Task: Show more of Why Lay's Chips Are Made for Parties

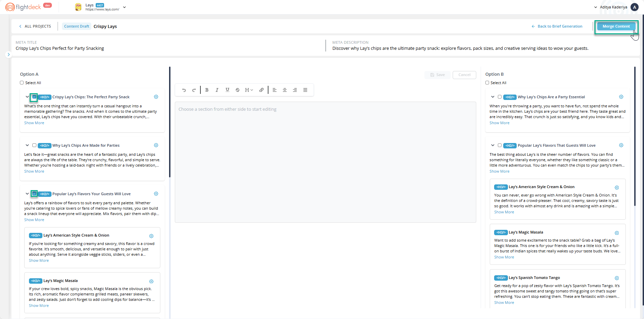Action: (x=34, y=172)
